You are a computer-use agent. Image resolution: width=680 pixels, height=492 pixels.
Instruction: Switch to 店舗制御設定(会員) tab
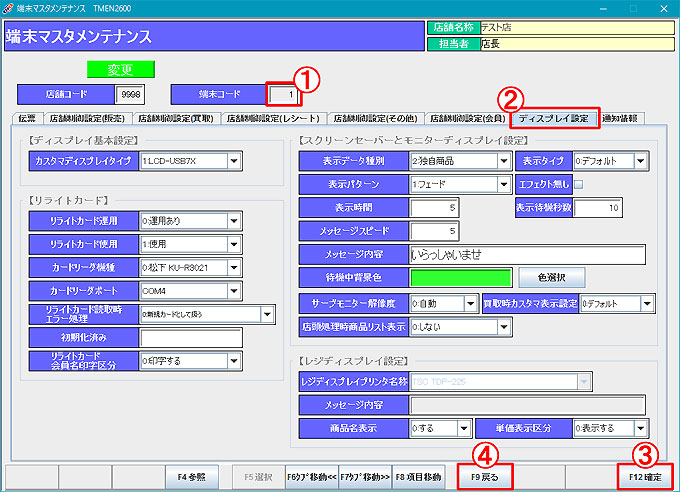(468, 118)
